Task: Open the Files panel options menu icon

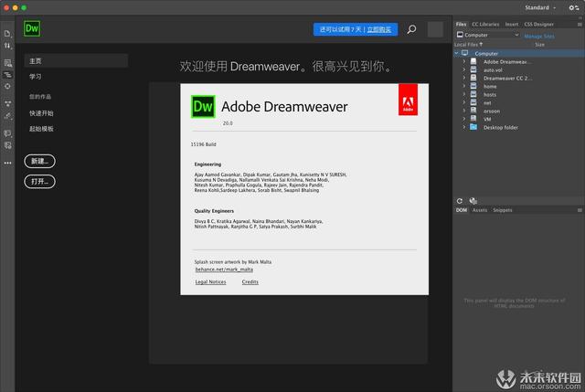Action: tap(580, 25)
